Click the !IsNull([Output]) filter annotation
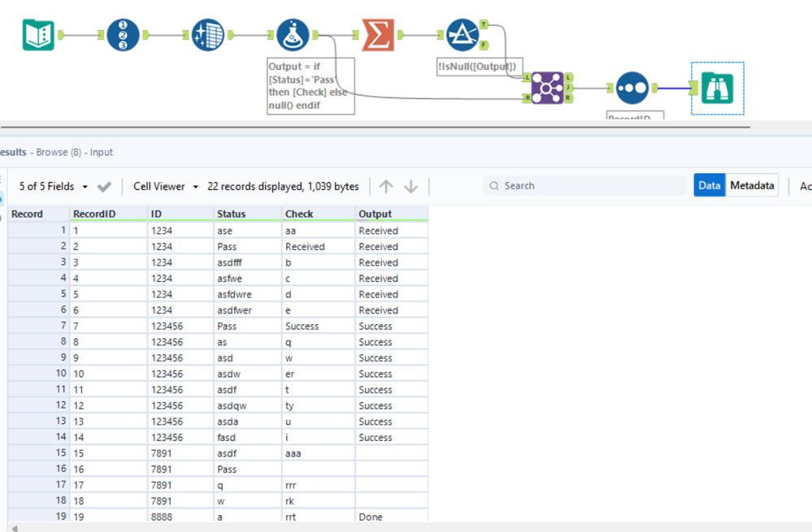The width and height of the screenshot is (812, 532). point(480,67)
